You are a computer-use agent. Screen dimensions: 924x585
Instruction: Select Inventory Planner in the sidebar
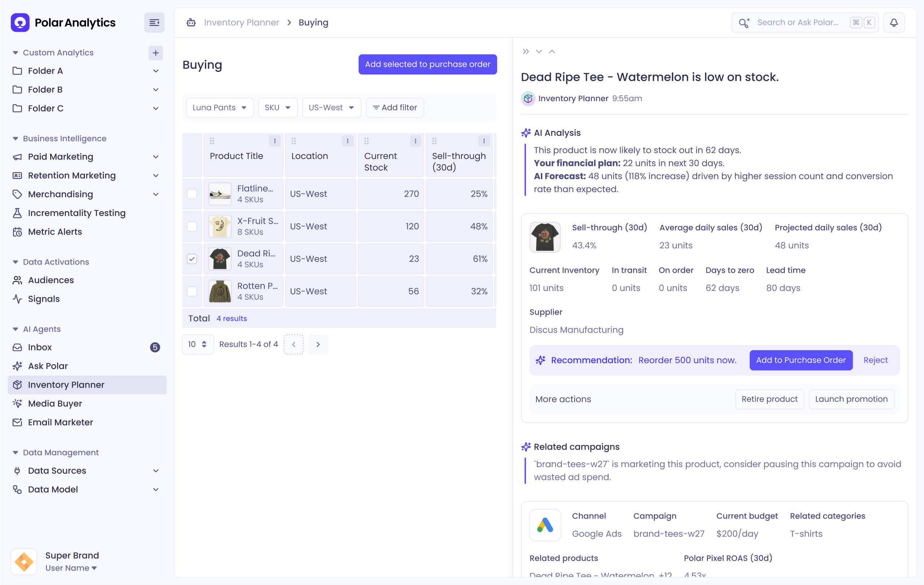click(87, 385)
